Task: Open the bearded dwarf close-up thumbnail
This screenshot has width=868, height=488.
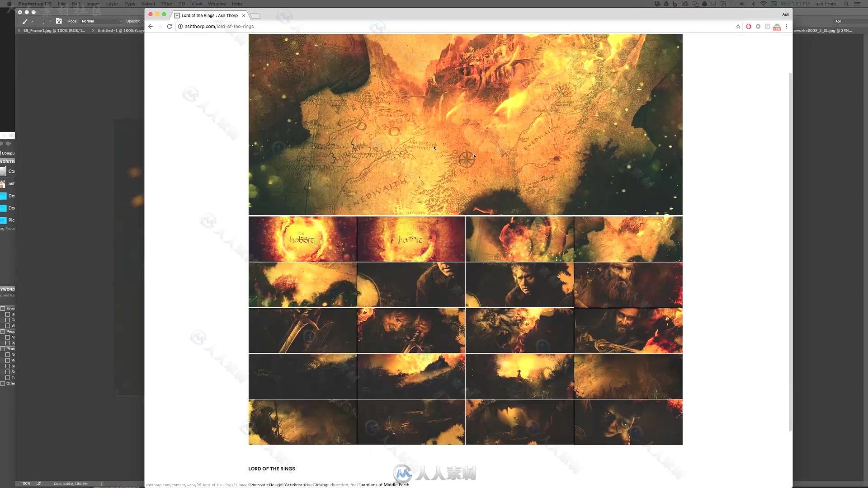Action: 628,285
